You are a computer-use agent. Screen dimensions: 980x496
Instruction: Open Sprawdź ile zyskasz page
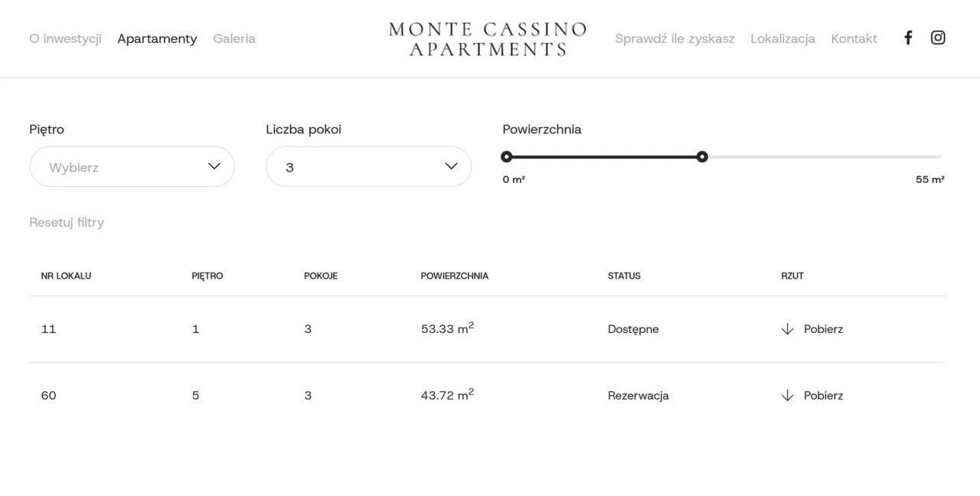pyautogui.click(x=675, y=38)
